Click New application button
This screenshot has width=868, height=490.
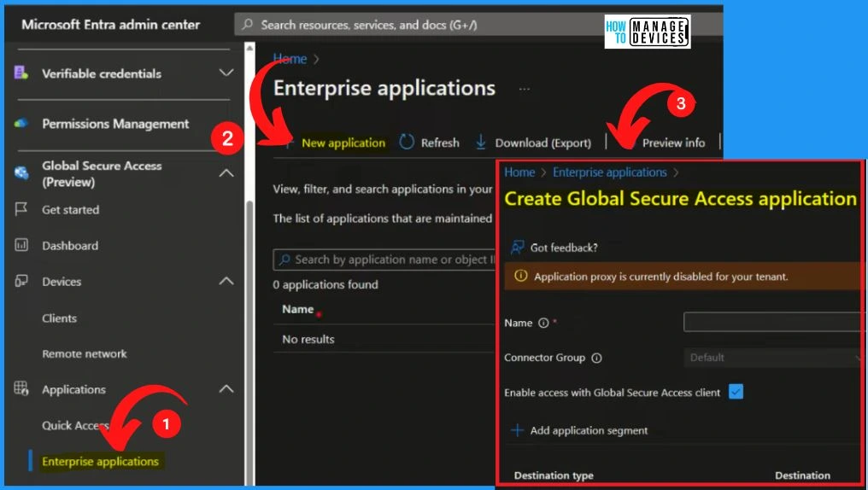(336, 143)
